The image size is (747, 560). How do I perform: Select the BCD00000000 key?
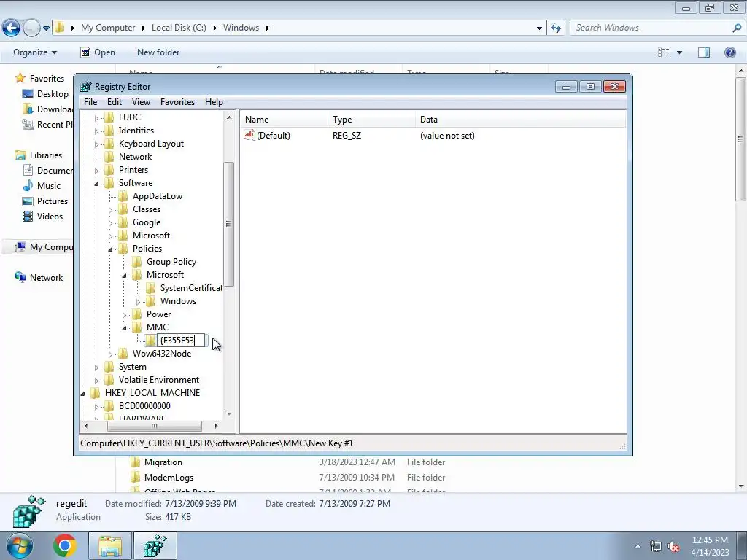point(144,406)
